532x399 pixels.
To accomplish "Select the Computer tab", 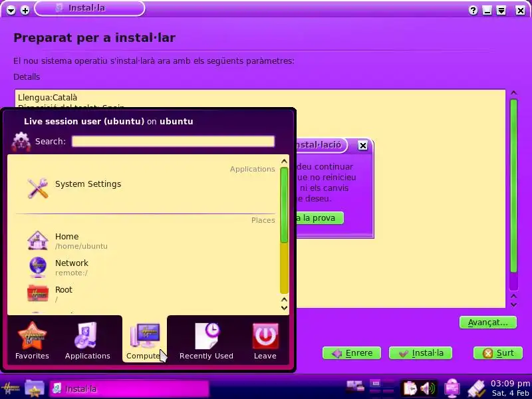I will pos(144,340).
